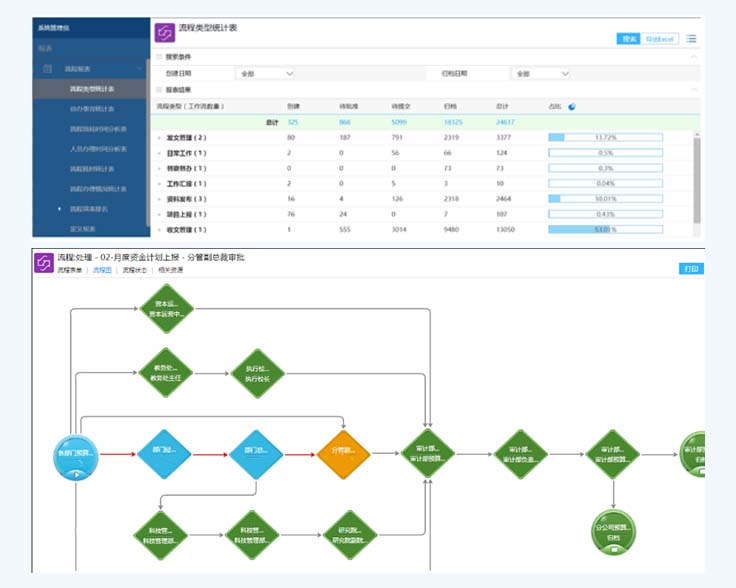Image resolution: width=736 pixels, height=588 pixels.
Task: Click the 收文管理 percentage progress bar
Action: (605, 230)
